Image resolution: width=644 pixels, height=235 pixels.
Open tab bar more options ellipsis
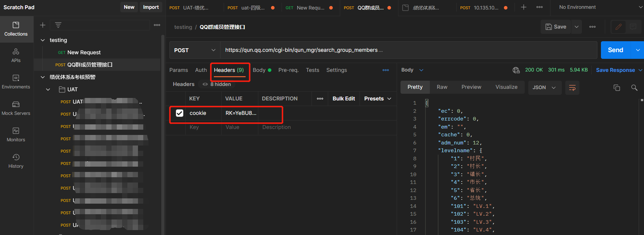(x=540, y=7)
